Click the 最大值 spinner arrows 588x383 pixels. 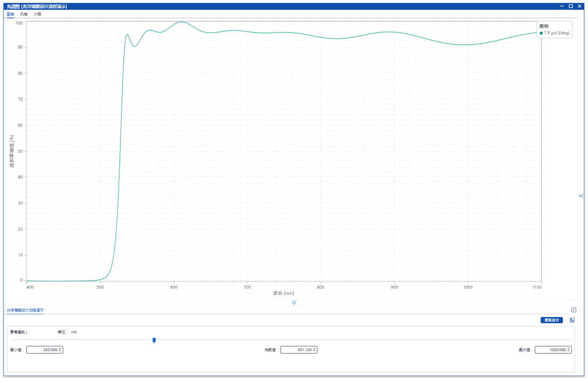[x=569, y=350]
